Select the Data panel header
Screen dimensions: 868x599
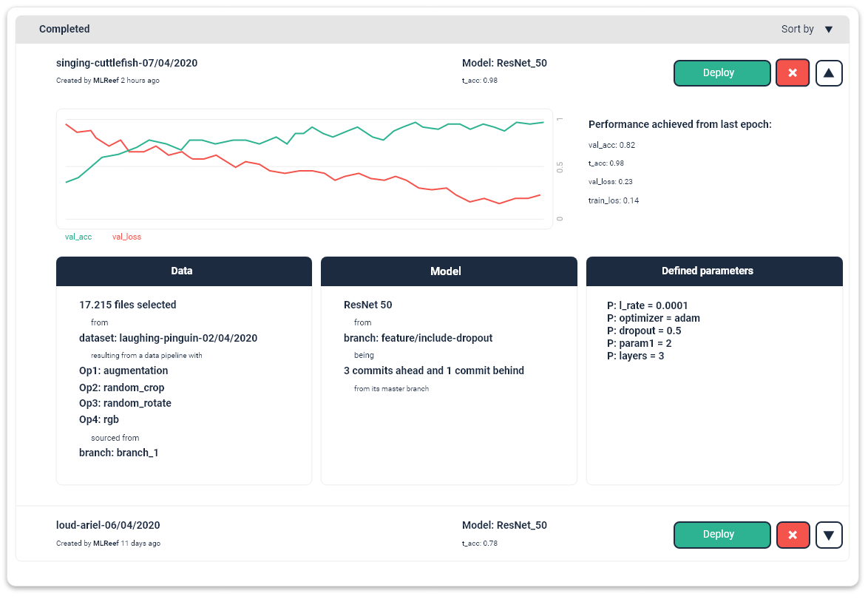pyautogui.click(x=183, y=271)
